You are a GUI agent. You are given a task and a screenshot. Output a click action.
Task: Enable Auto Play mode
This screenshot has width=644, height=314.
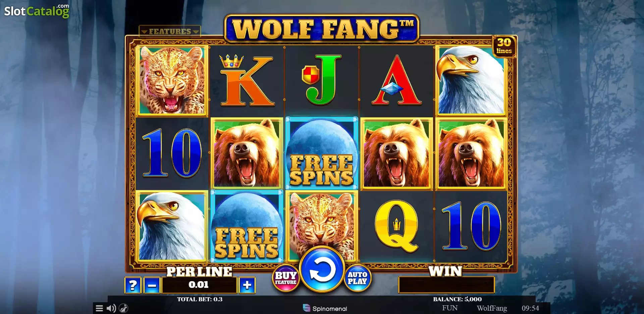point(358,278)
